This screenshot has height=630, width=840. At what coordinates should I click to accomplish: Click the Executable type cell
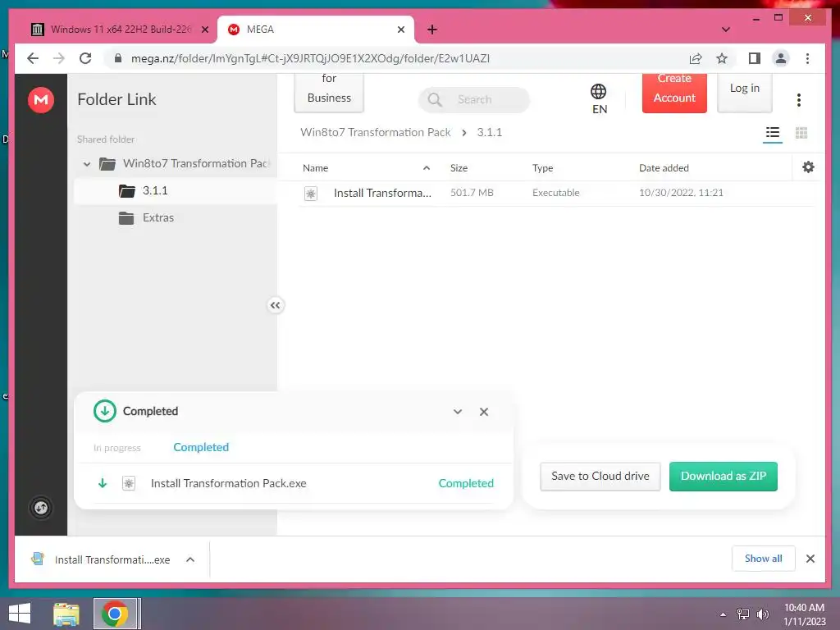coord(555,193)
